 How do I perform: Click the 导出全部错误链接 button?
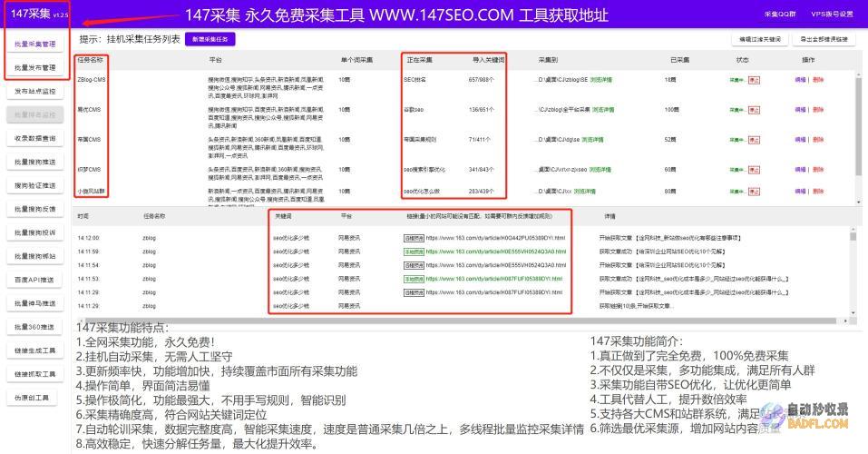pyautogui.click(x=824, y=39)
